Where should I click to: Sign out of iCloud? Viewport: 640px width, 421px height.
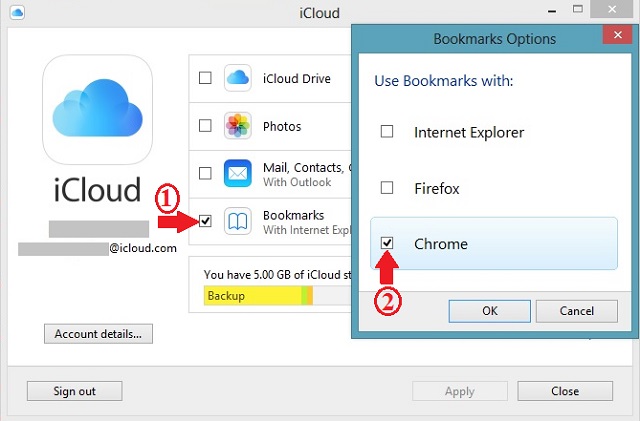74,391
